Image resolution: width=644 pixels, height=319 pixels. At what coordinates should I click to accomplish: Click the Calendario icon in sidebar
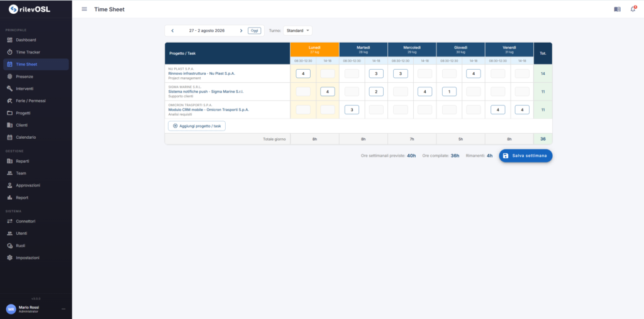click(10, 138)
